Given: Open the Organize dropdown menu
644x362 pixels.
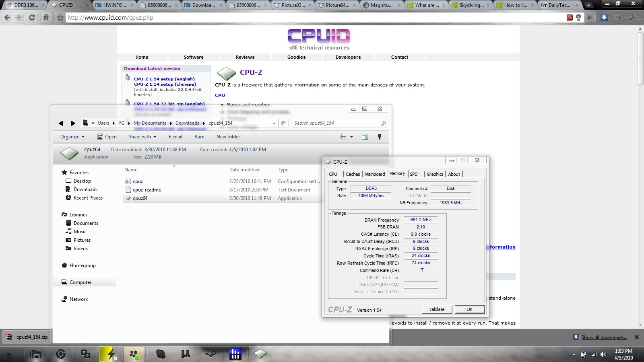Looking at the screenshot, I should coord(72,137).
